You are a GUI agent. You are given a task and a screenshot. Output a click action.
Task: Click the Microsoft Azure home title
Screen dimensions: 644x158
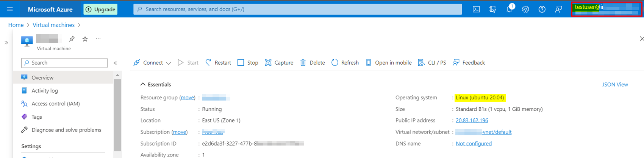(50, 9)
